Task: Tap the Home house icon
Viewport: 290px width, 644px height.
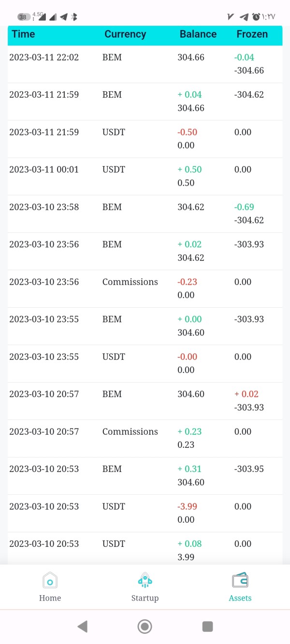Action: (x=50, y=580)
